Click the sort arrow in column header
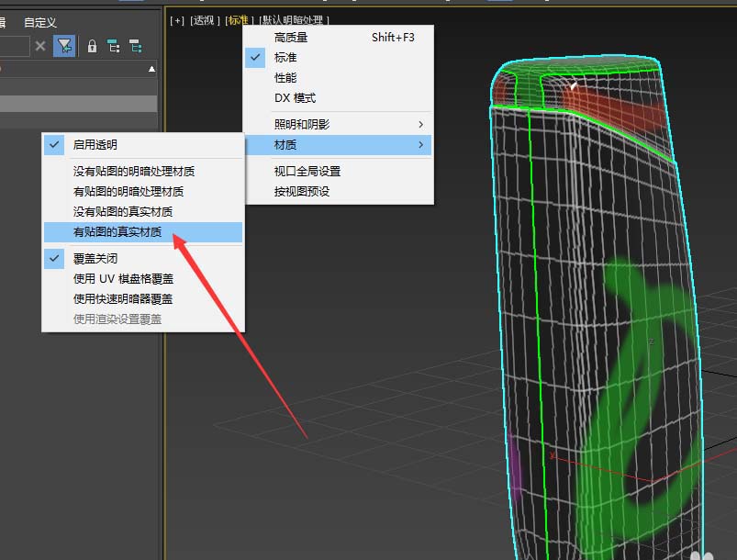 click(151, 69)
